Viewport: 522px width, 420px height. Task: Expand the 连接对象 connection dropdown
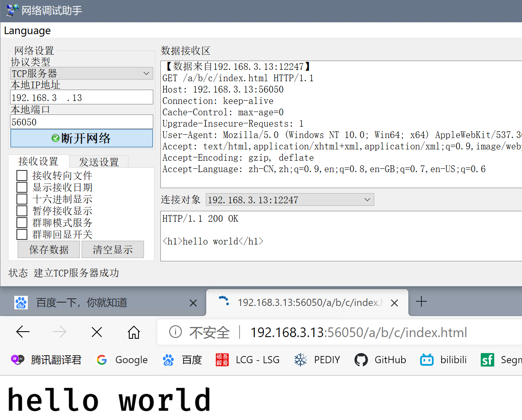pos(290,199)
